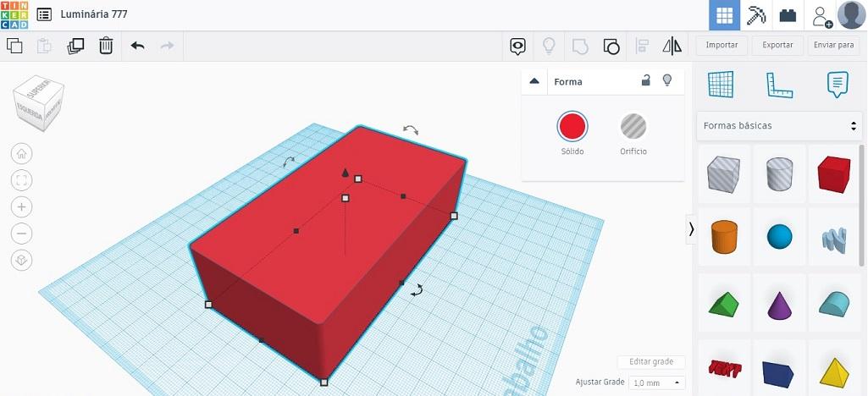
Task: Toggle the shape lock icon
Action: click(x=645, y=80)
